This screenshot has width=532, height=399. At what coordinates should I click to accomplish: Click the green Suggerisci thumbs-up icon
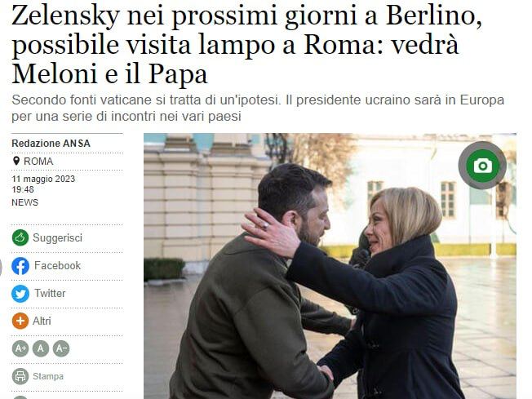pyautogui.click(x=20, y=237)
